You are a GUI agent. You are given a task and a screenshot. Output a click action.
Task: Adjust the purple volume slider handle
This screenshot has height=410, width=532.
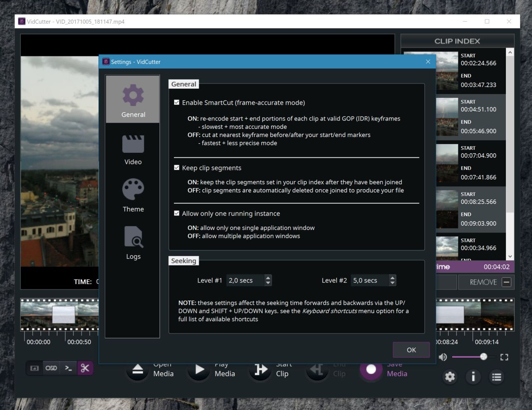click(483, 357)
